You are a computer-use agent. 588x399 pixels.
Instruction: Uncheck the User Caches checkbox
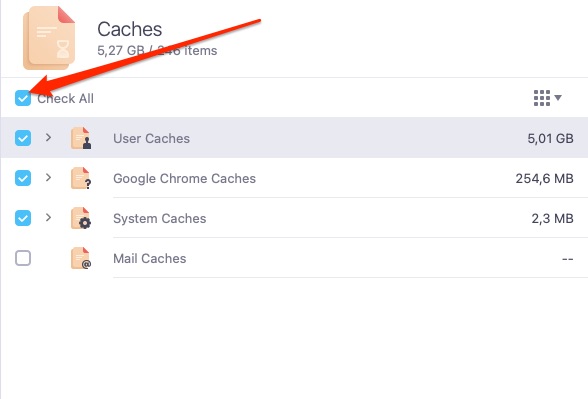23,138
